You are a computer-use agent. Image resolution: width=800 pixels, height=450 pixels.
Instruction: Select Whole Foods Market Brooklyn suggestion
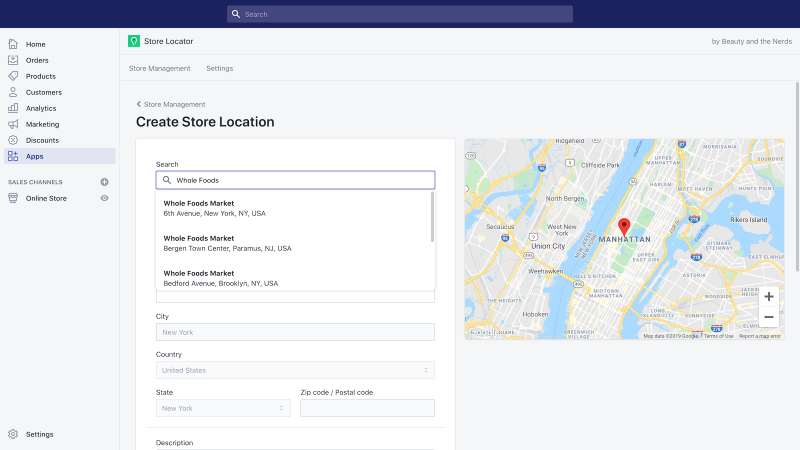pos(293,278)
